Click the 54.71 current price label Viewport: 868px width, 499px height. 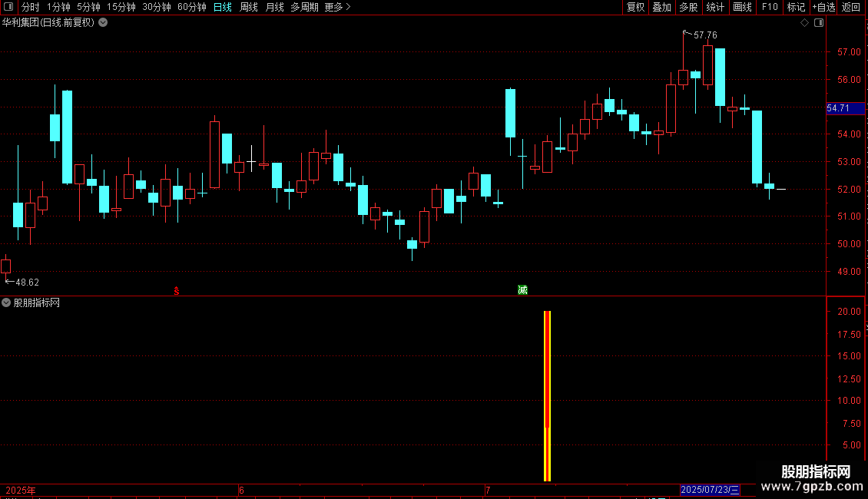(845, 108)
